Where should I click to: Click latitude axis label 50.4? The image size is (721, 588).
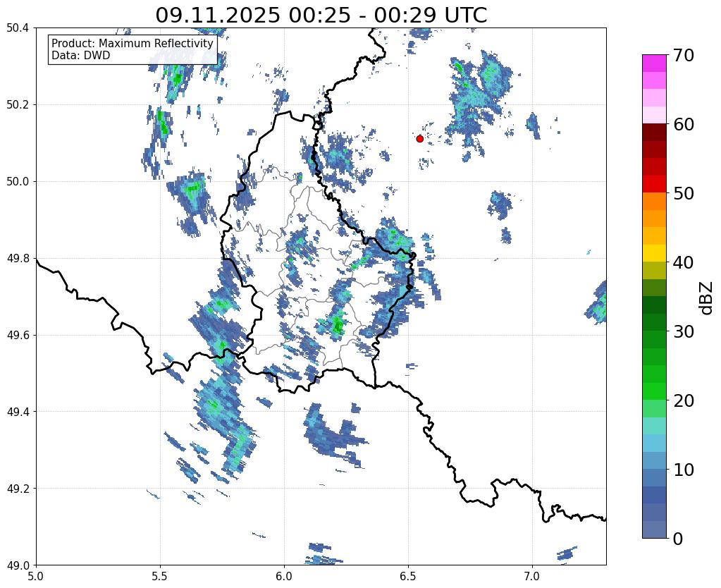[x=18, y=28]
